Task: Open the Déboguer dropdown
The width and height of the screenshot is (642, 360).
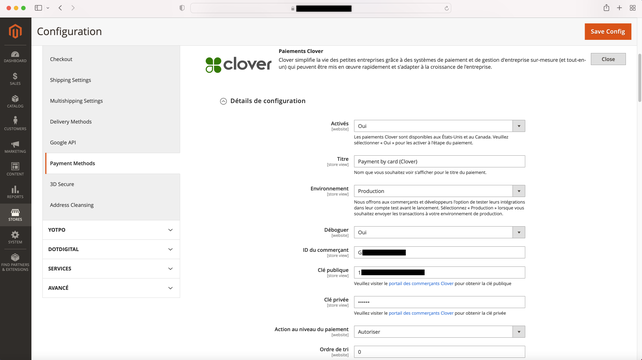Action: (x=439, y=232)
